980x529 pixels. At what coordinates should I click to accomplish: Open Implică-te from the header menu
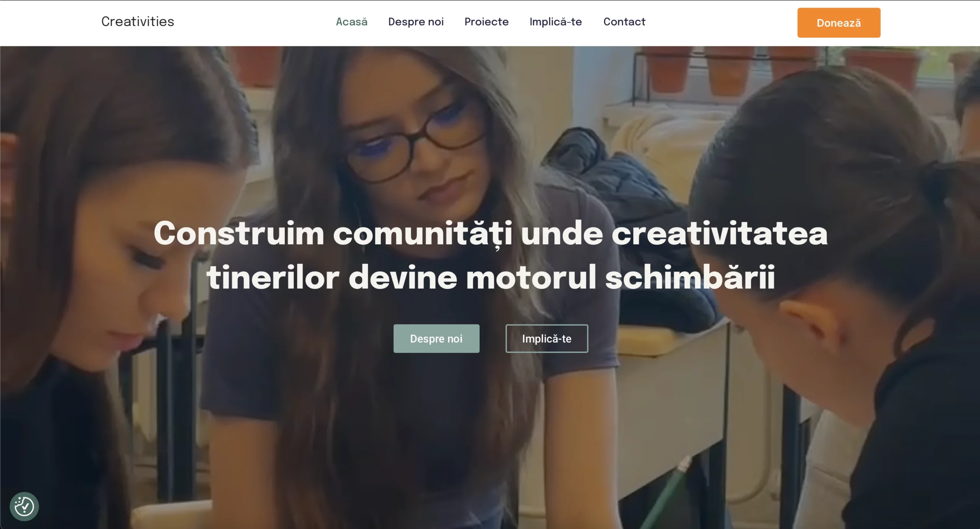pyautogui.click(x=555, y=22)
